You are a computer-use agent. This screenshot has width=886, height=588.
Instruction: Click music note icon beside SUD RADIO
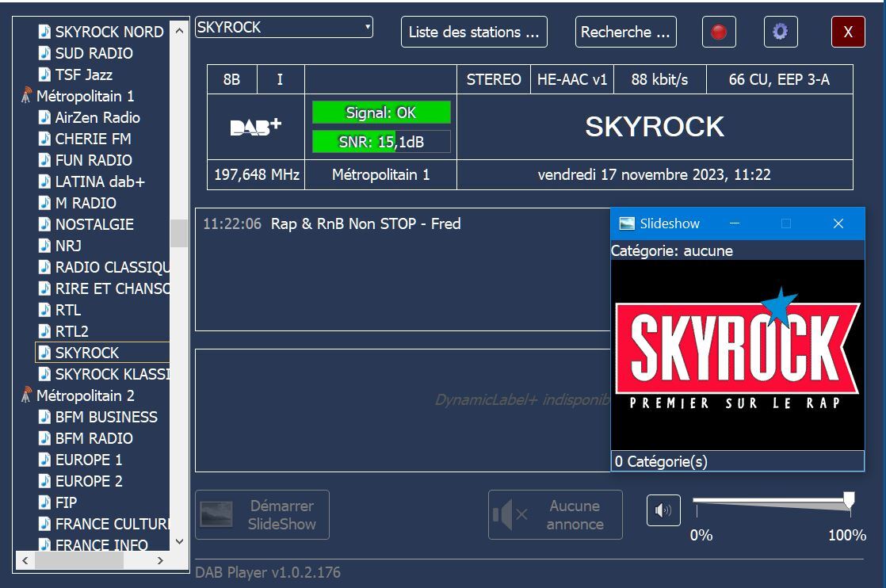(x=44, y=52)
